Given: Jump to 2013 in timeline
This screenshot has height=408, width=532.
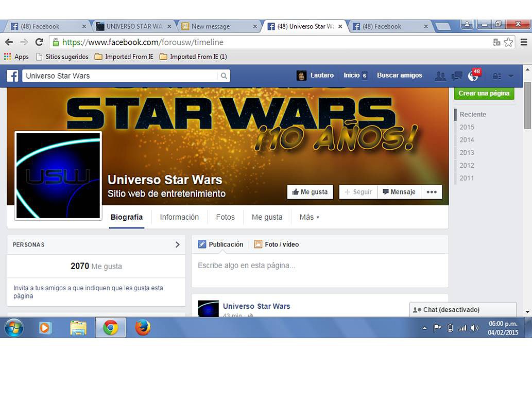Looking at the screenshot, I should point(467,152).
